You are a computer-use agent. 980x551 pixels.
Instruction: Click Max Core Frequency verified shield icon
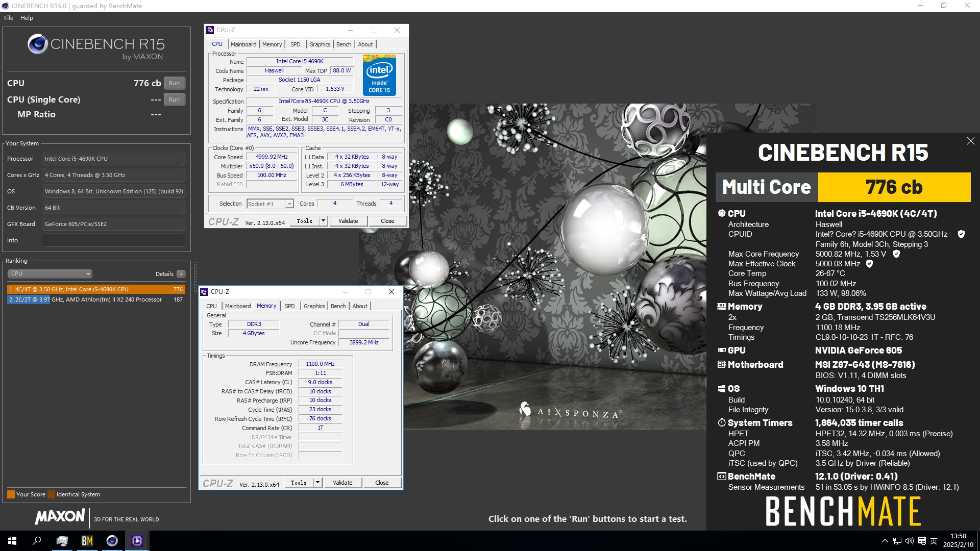click(896, 254)
